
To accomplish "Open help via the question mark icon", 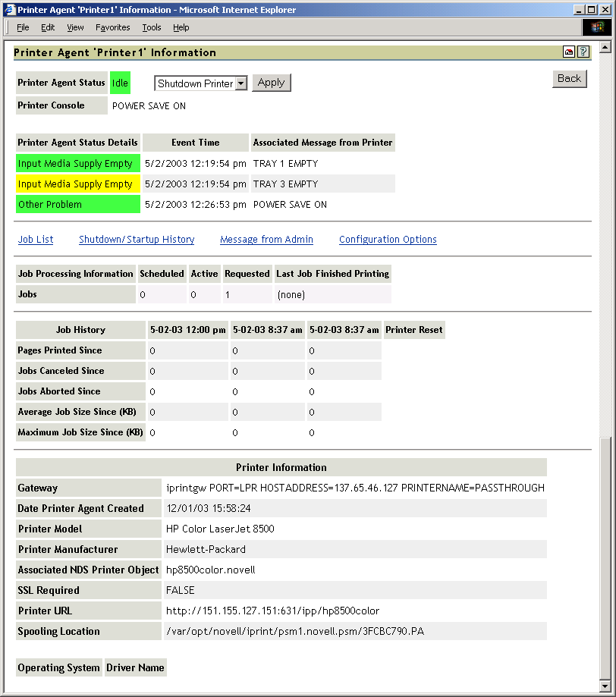I will (583, 52).
